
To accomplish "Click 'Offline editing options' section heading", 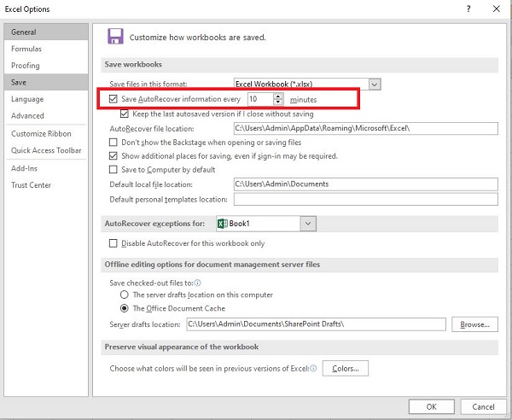I will click(212, 265).
